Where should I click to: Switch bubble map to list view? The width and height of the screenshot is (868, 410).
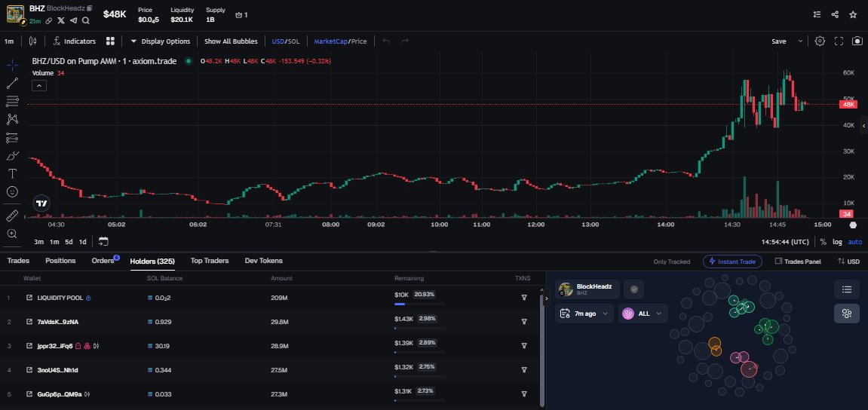click(846, 289)
